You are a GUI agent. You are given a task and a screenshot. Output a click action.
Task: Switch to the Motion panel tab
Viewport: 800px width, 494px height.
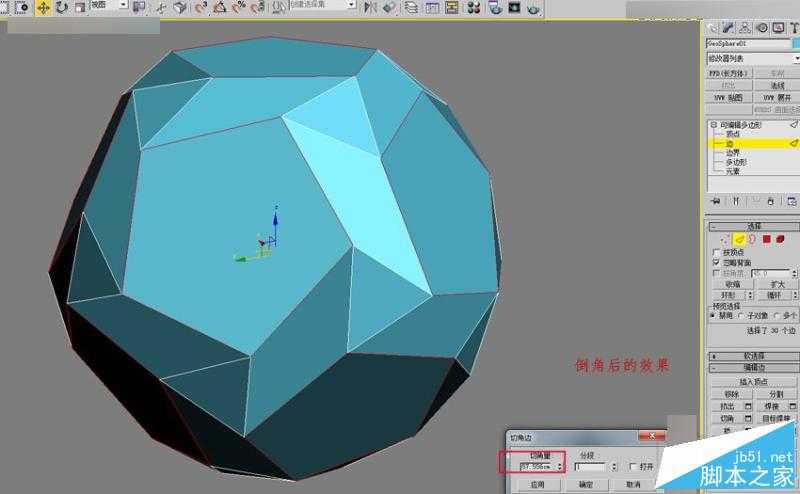coord(762,29)
